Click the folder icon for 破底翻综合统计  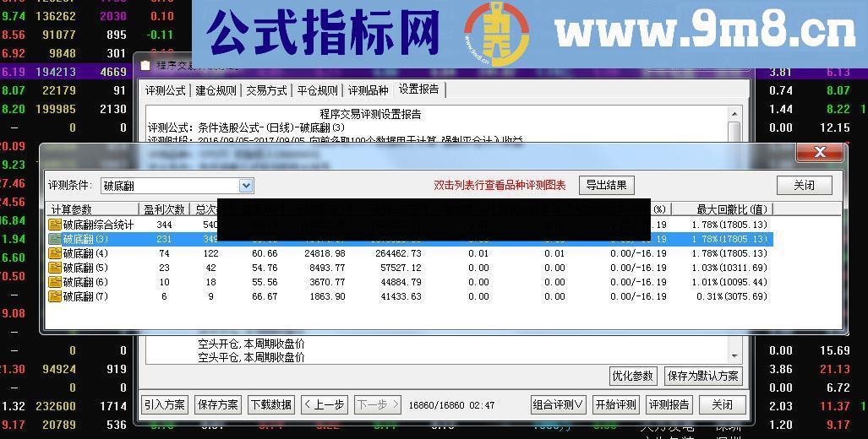click(x=55, y=225)
